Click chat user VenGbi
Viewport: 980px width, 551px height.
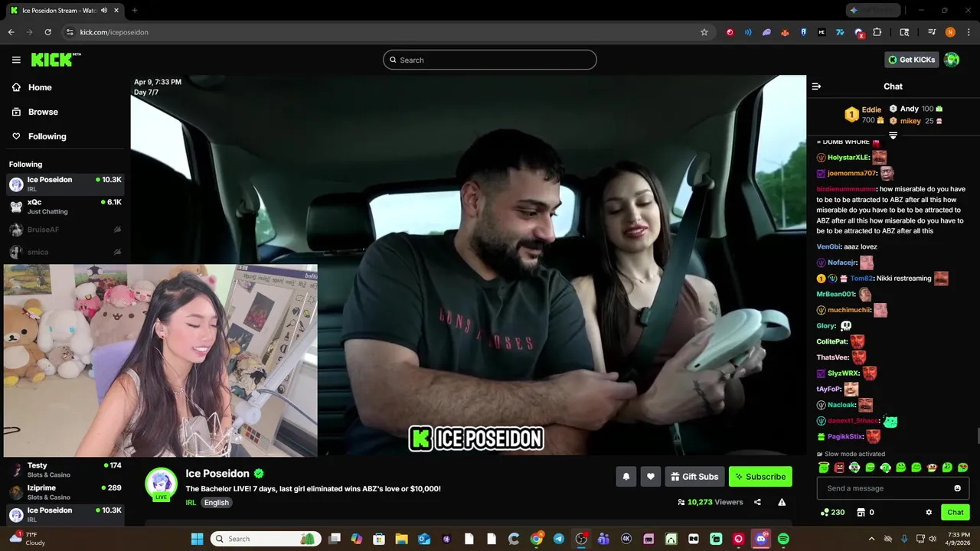click(x=828, y=247)
